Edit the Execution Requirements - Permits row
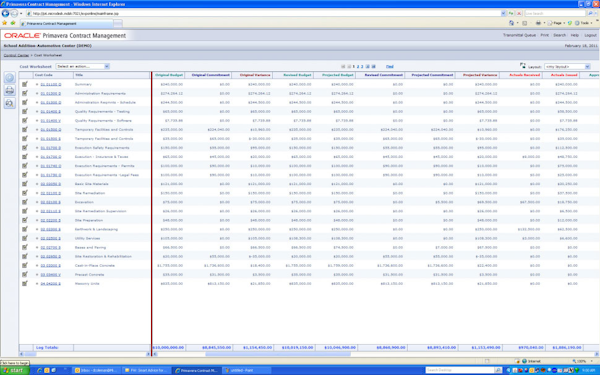600x375 pixels. 25,166
